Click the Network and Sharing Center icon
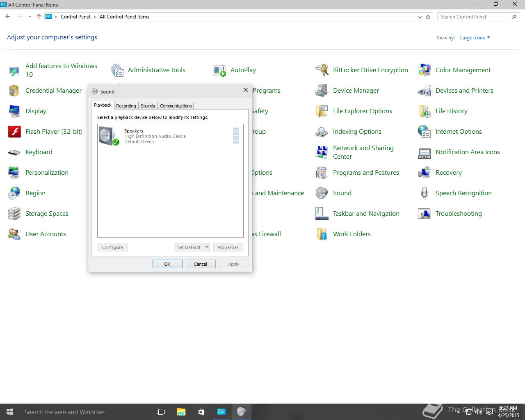The height and width of the screenshot is (420, 525). tap(322, 152)
